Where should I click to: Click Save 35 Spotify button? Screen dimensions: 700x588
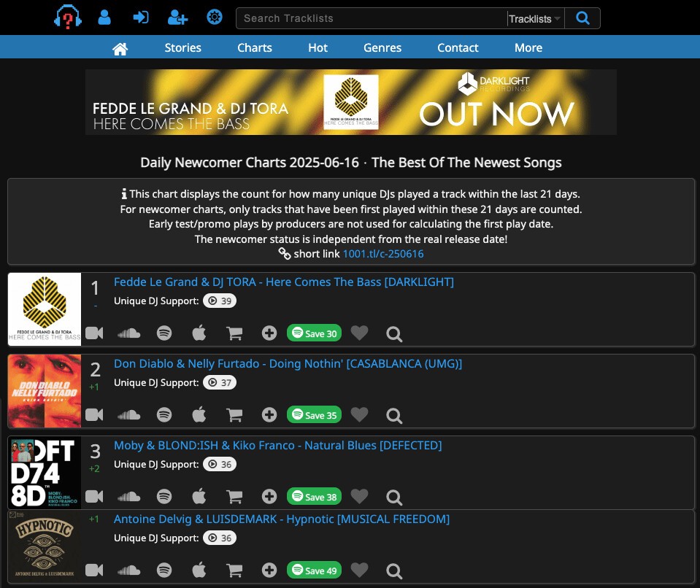click(x=315, y=415)
